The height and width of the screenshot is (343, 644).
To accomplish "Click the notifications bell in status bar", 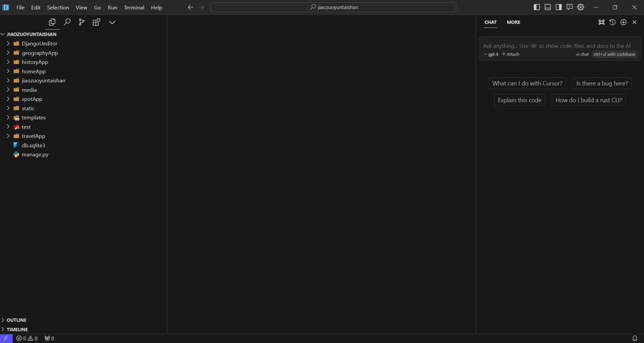I will [635, 338].
